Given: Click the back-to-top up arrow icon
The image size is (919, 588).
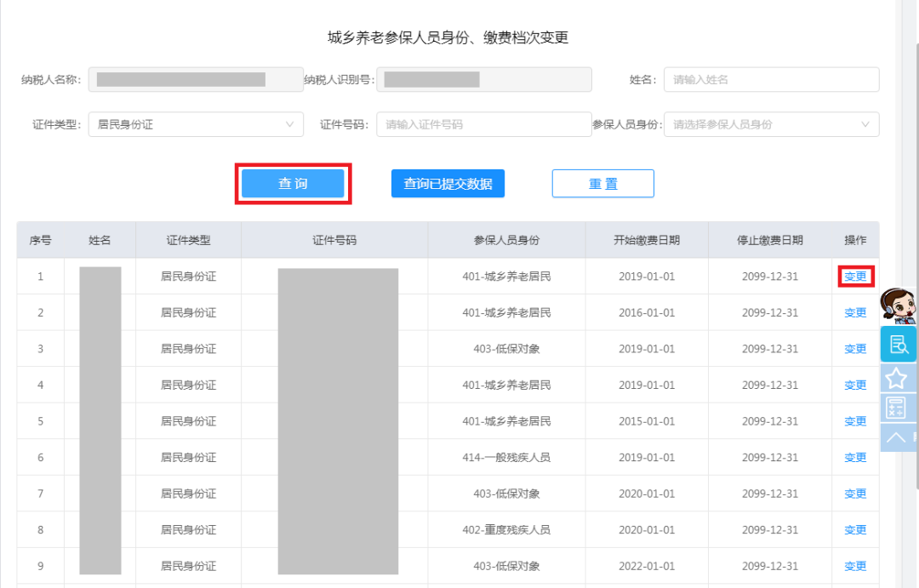Looking at the screenshot, I should click(x=898, y=437).
